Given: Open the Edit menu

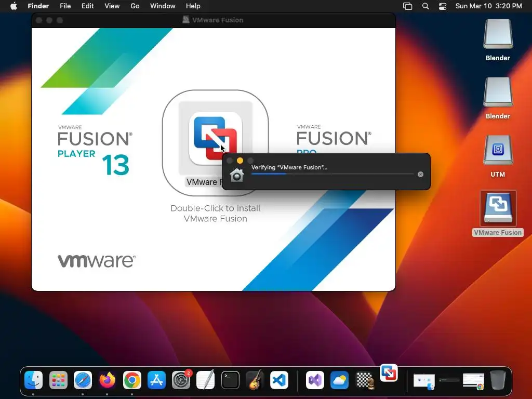Looking at the screenshot, I should click(x=87, y=6).
